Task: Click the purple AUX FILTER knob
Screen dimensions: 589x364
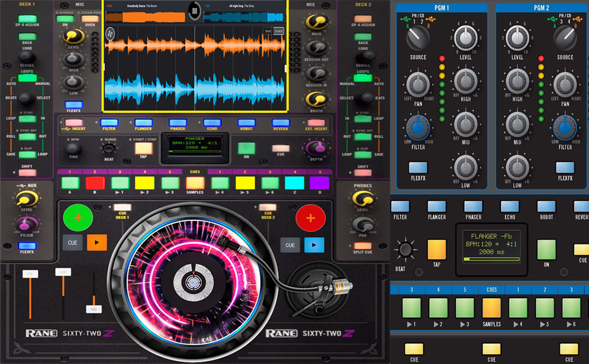Action: tap(26, 225)
